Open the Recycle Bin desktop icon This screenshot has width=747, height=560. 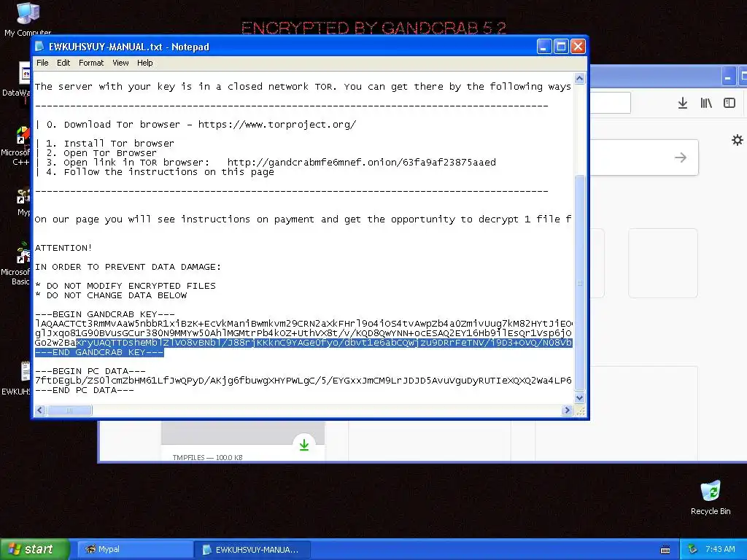pos(711,497)
